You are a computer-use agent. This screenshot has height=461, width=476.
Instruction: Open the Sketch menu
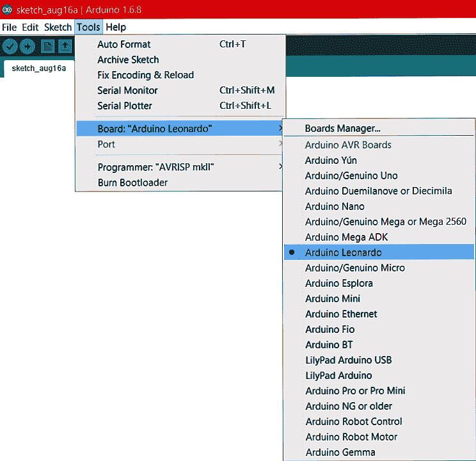click(58, 28)
